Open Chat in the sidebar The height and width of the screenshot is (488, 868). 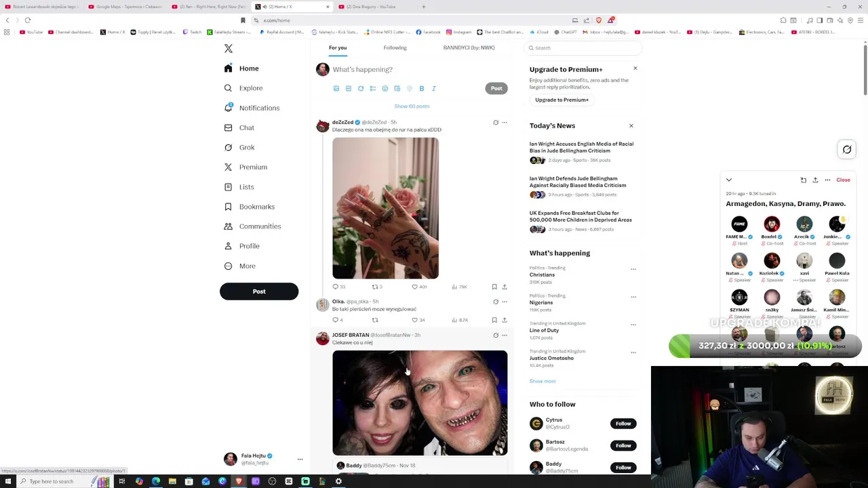point(239,127)
